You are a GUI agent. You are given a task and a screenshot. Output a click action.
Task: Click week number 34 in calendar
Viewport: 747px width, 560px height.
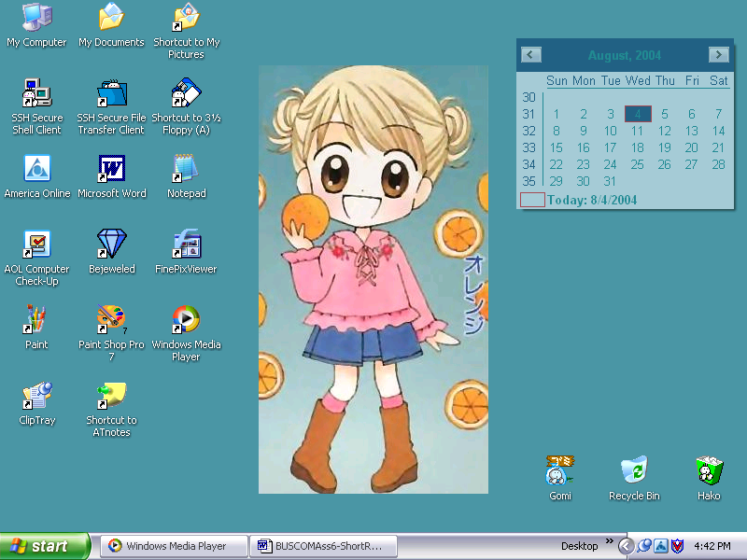(x=529, y=164)
